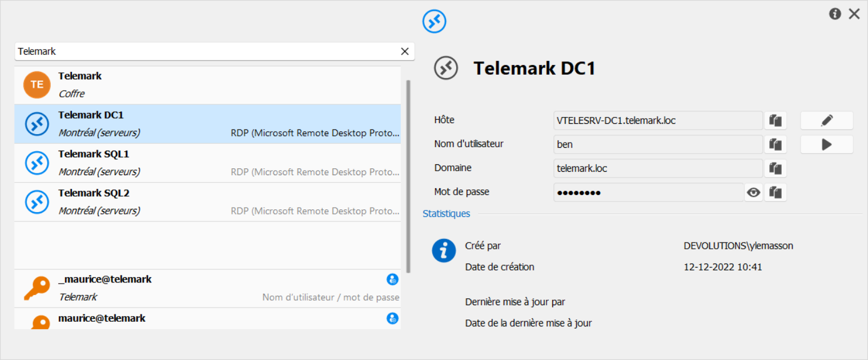Select the Telemark Coffre vault entry
868x360 pixels.
[x=207, y=85]
